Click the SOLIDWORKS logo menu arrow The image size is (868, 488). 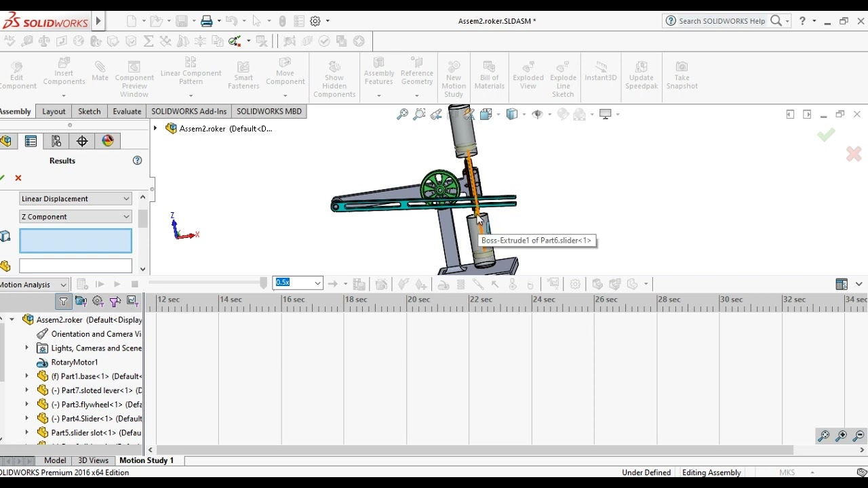pyautogui.click(x=98, y=21)
